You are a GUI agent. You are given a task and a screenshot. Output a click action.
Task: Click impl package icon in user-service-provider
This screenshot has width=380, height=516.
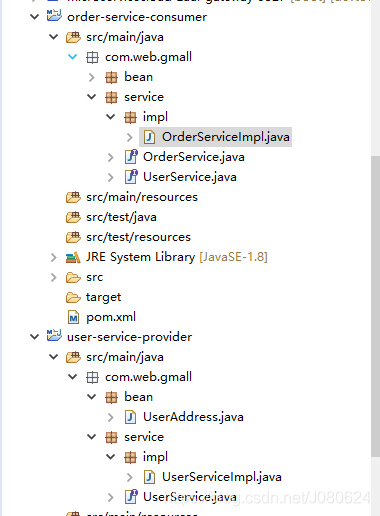point(130,457)
